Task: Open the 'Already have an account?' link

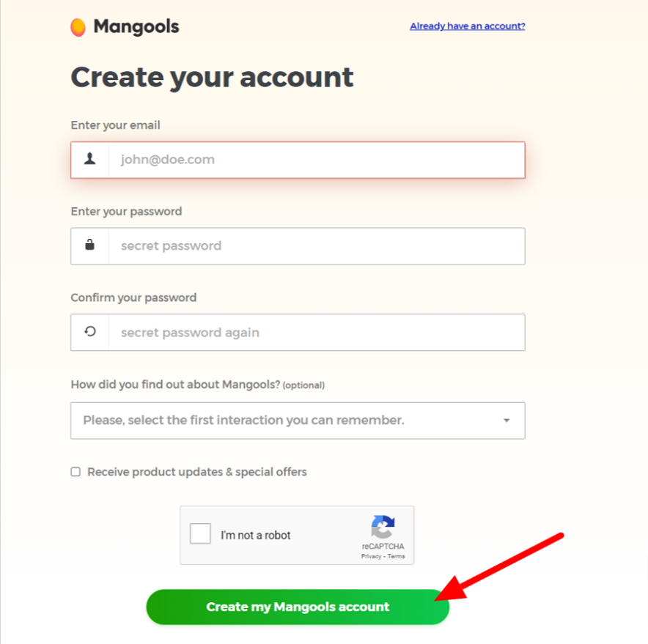Action: tap(467, 26)
